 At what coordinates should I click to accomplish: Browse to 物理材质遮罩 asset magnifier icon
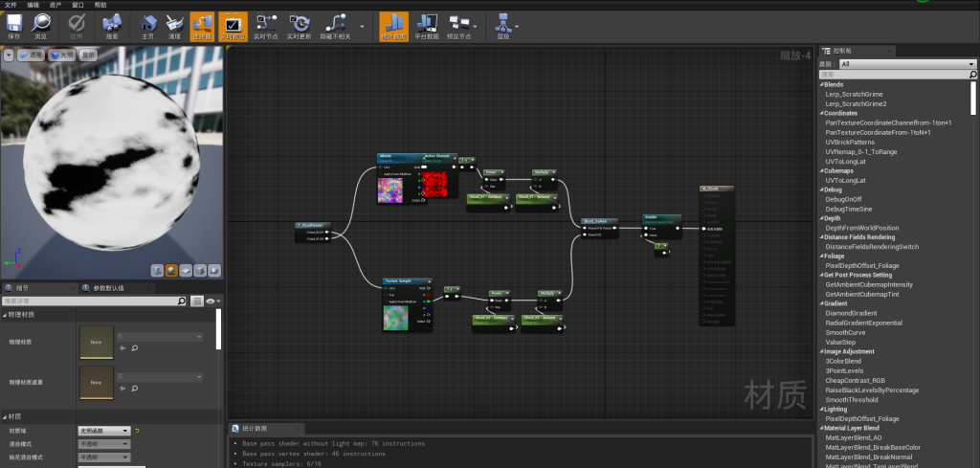pyautogui.click(x=134, y=389)
